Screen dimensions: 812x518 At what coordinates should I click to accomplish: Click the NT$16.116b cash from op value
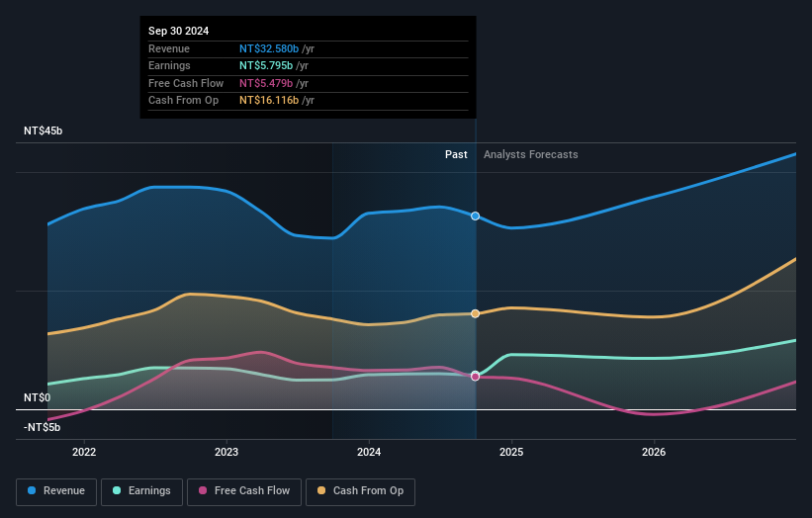[269, 101]
